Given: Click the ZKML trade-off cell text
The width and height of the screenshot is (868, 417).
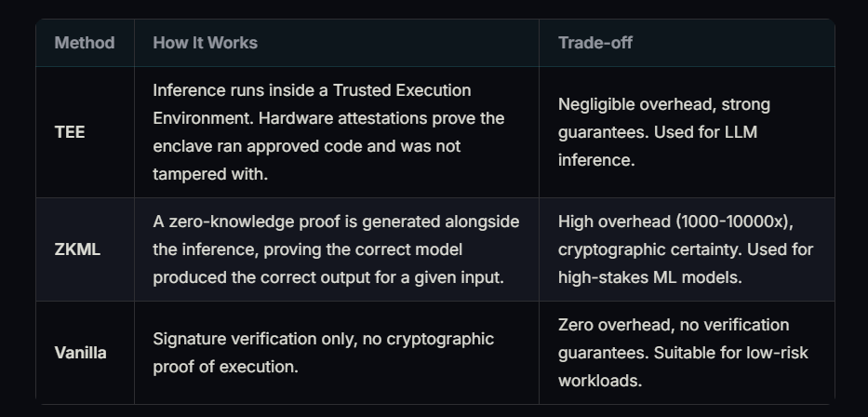Looking at the screenshot, I should 685,249.
